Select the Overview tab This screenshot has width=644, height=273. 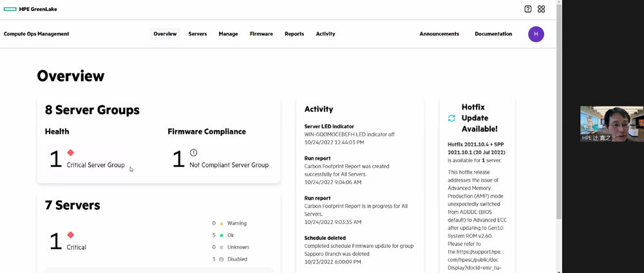coord(165,34)
